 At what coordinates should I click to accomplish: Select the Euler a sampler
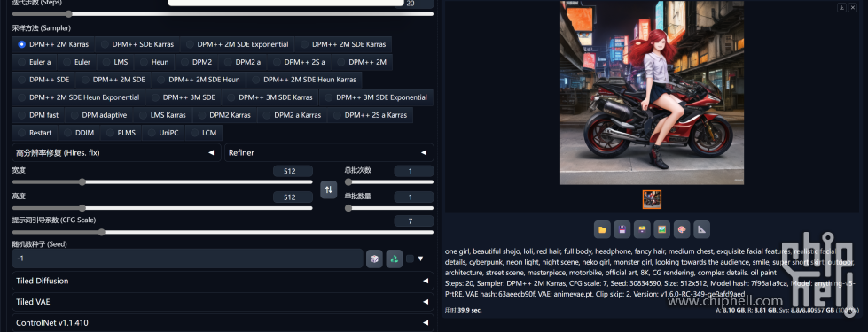[35, 63]
